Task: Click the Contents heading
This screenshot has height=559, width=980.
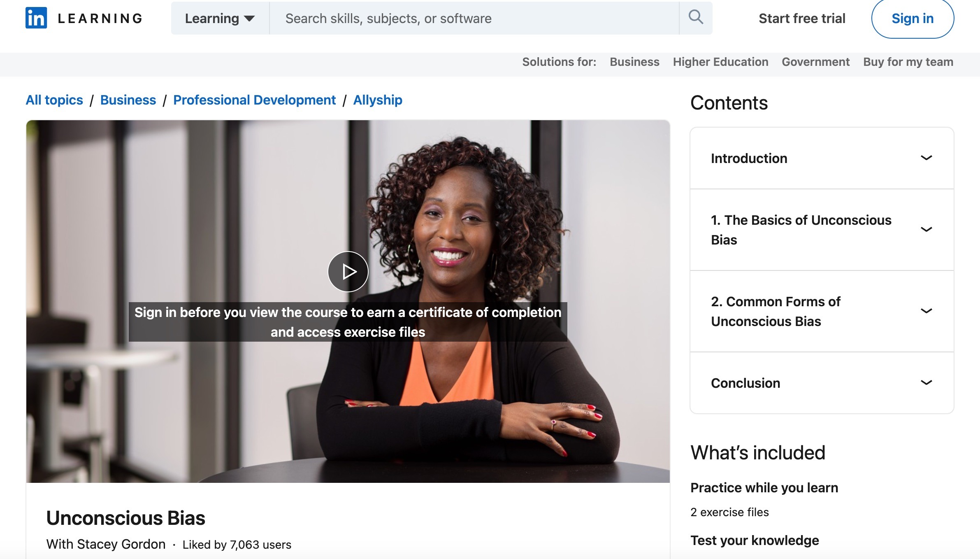Action: point(729,103)
